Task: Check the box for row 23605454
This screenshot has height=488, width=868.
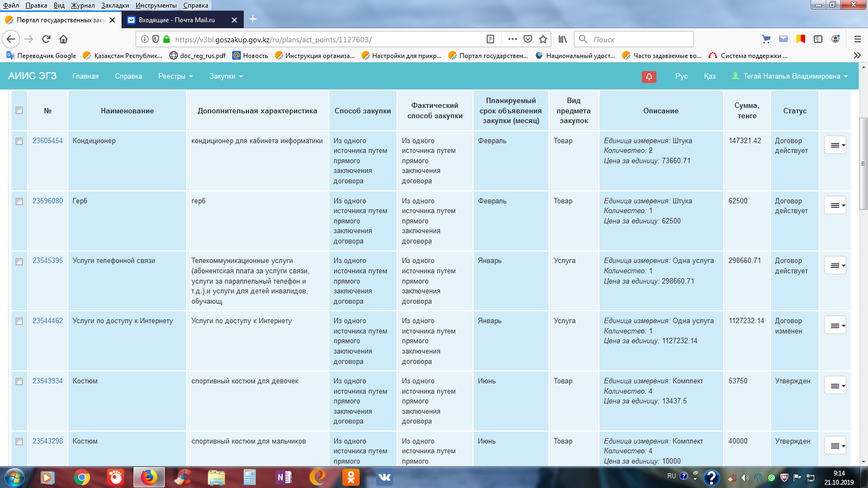Action: coord(20,141)
